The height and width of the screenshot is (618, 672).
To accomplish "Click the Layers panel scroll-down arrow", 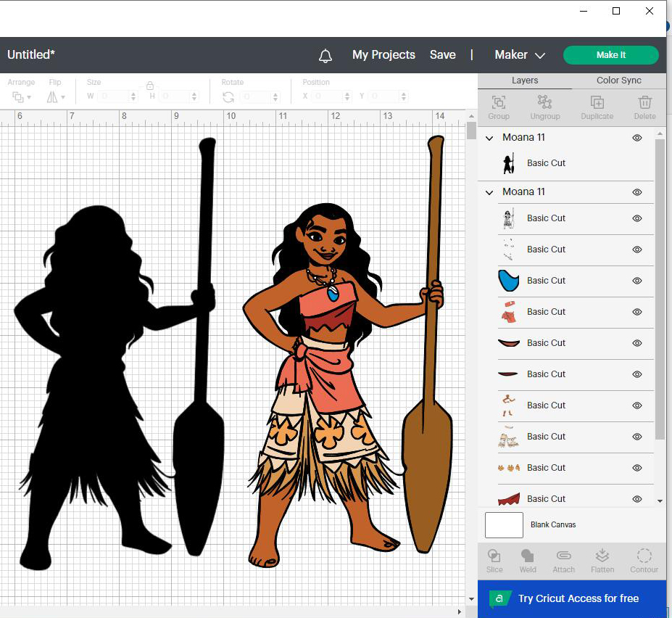I will (x=660, y=501).
